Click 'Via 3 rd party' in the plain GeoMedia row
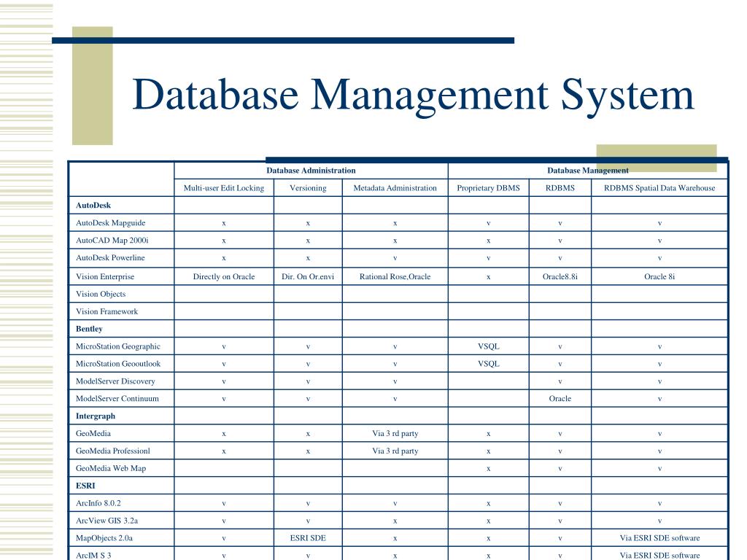The image size is (747, 560). coord(395,433)
